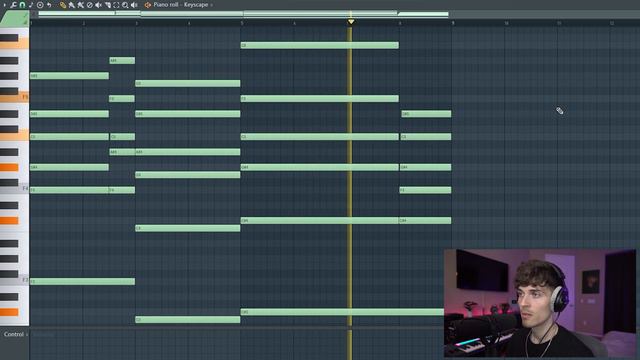
Task: Click the F3 labeled piano key
Action: click(14, 280)
